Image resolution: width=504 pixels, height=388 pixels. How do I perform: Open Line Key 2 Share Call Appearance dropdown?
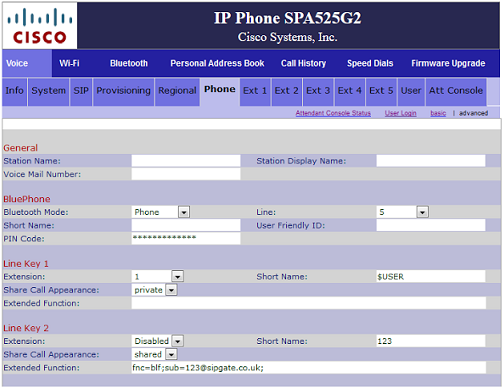point(154,354)
